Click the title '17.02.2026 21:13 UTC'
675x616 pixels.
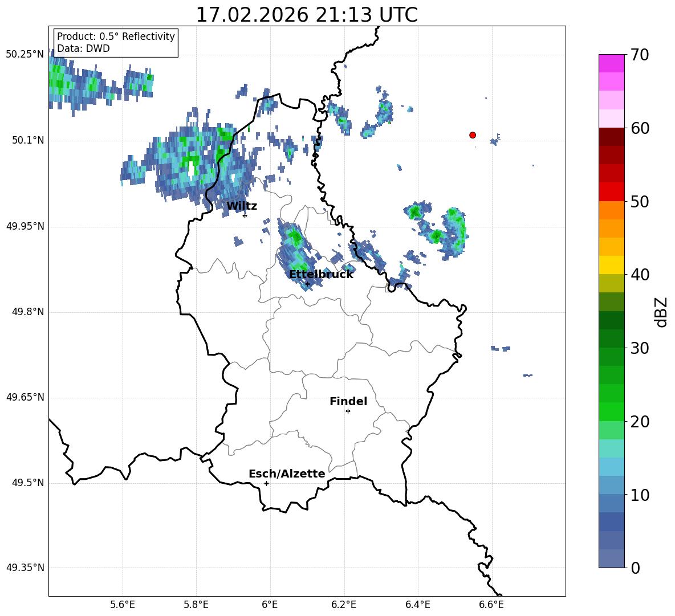(x=307, y=15)
